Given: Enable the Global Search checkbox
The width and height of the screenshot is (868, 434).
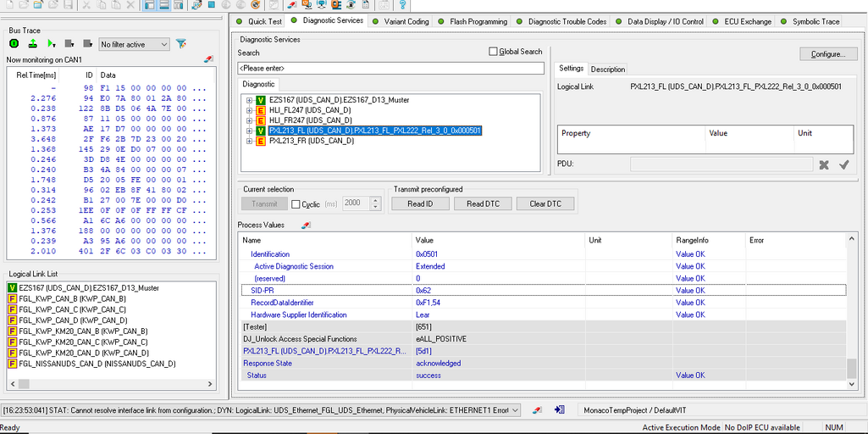Looking at the screenshot, I should pyautogui.click(x=494, y=52).
